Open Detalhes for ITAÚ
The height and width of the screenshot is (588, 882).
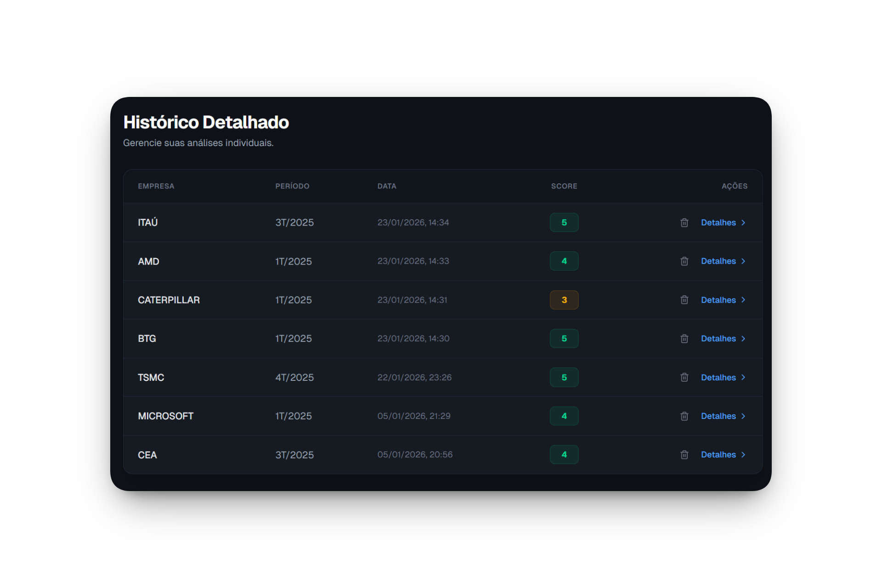pyautogui.click(x=718, y=223)
